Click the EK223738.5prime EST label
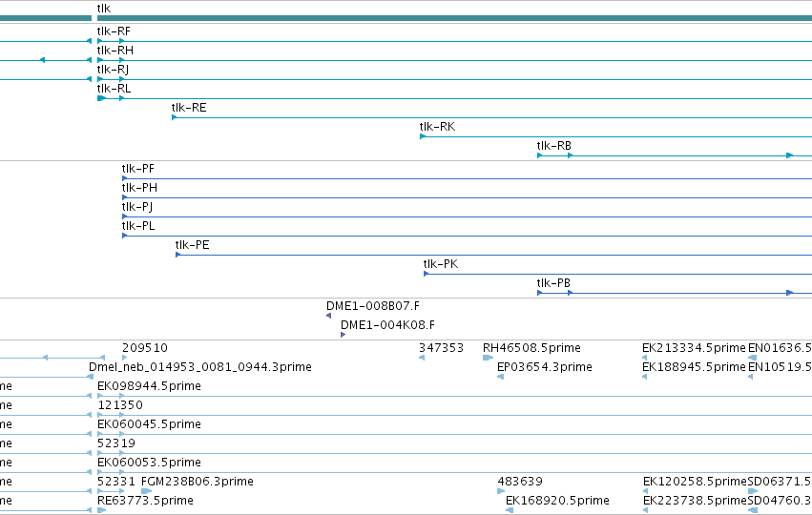This screenshot has width=812, height=515. [695, 501]
